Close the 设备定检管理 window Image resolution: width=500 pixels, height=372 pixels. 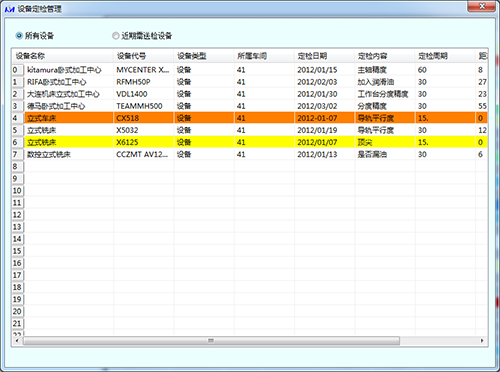481,6
